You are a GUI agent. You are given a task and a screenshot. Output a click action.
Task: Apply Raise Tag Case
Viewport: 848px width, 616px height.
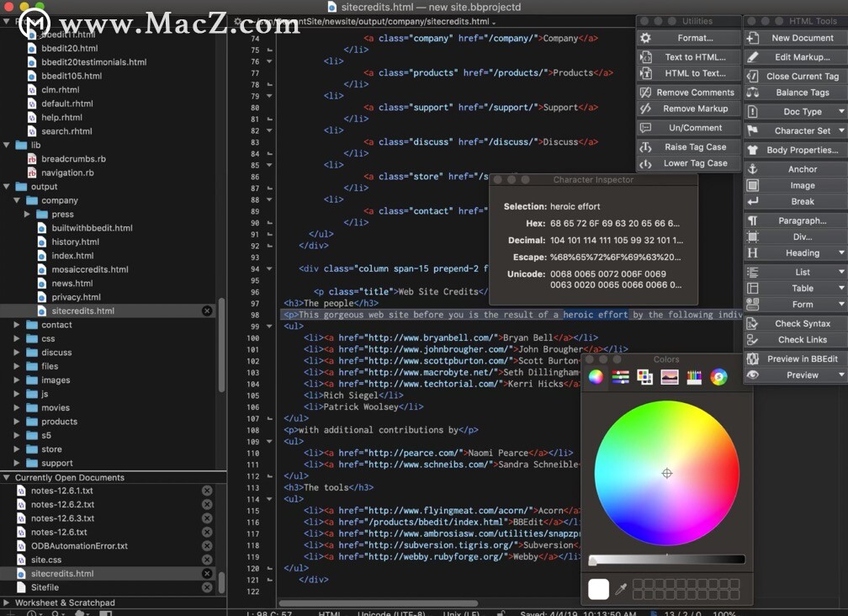point(688,146)
